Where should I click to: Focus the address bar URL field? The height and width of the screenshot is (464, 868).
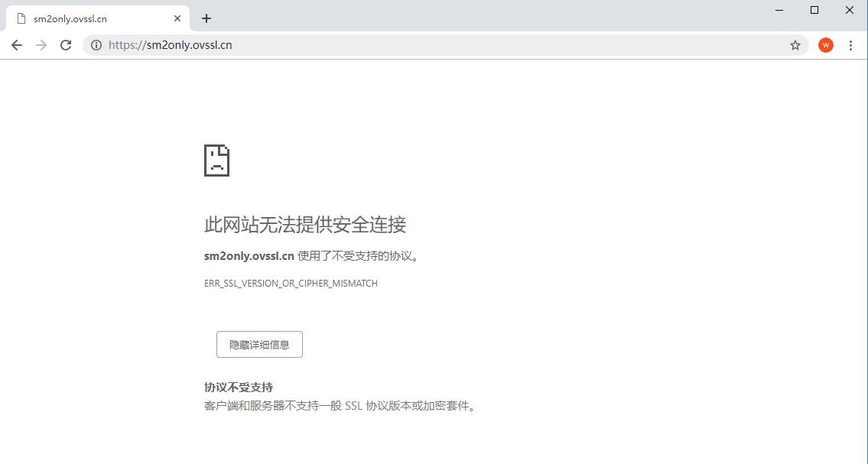pyautogui.click(x=444, y=45)
